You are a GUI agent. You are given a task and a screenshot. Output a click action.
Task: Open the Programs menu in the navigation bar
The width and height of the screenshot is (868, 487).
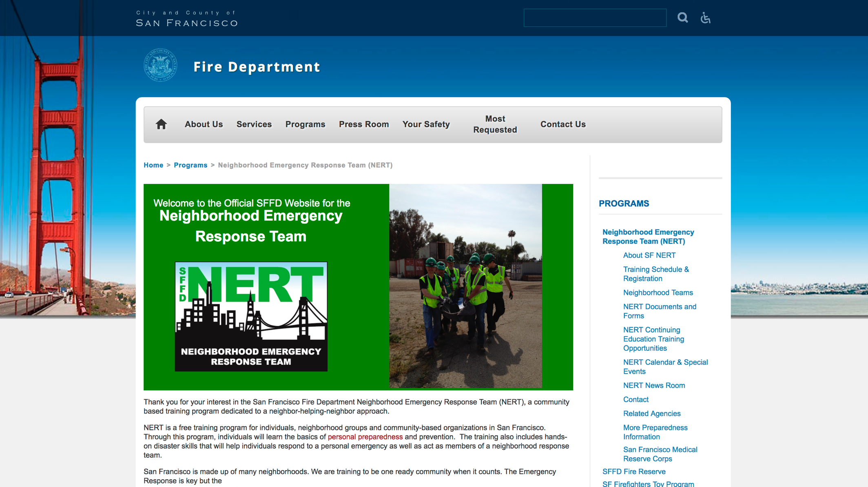coord(305,124)
